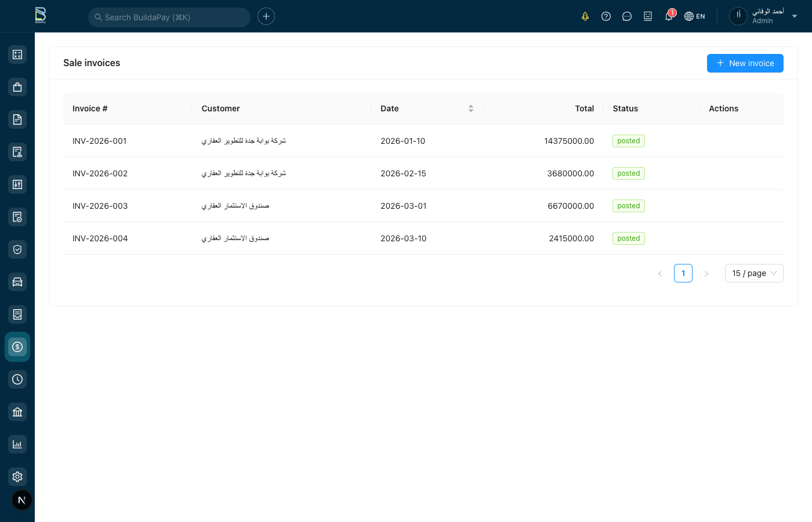
Task: Open the notifications bell
Action: [x=669, y=16]
